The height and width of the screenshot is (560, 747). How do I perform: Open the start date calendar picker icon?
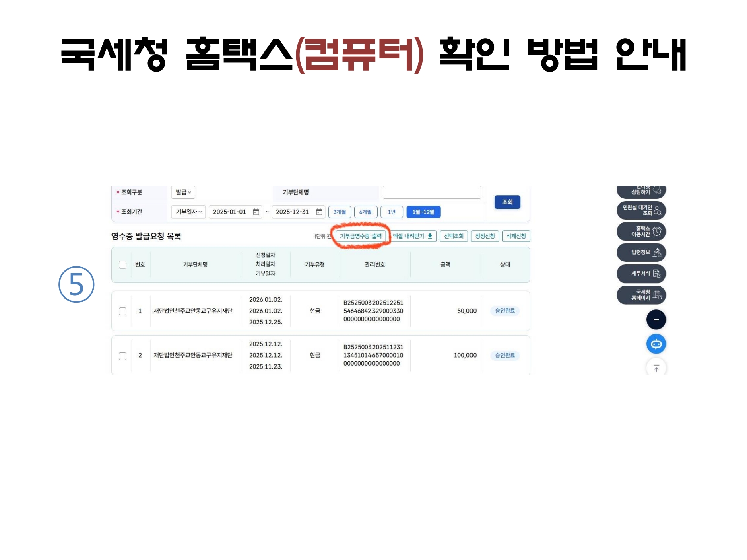[256, 212]
